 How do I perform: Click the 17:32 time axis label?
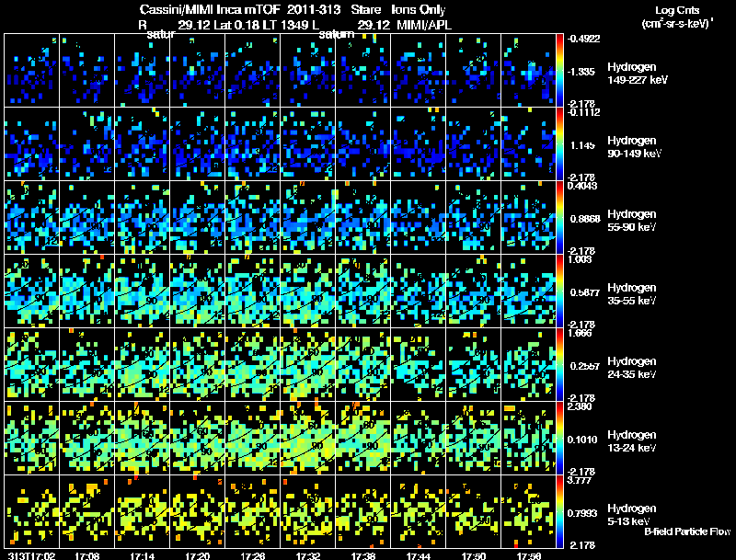308,555
